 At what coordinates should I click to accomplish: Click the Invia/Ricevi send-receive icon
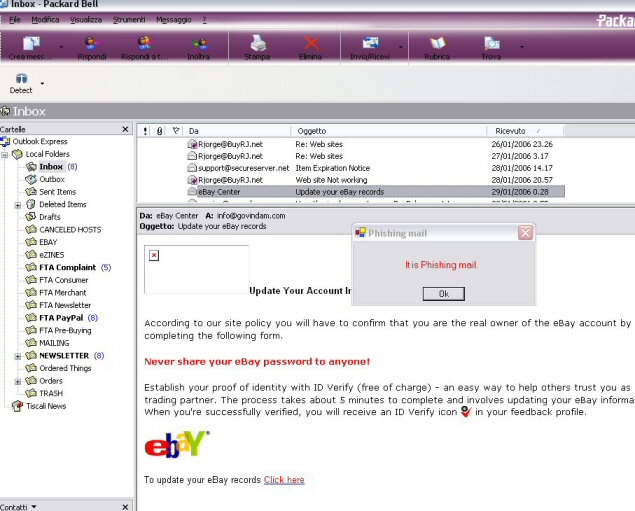click(x=370, y=43)
